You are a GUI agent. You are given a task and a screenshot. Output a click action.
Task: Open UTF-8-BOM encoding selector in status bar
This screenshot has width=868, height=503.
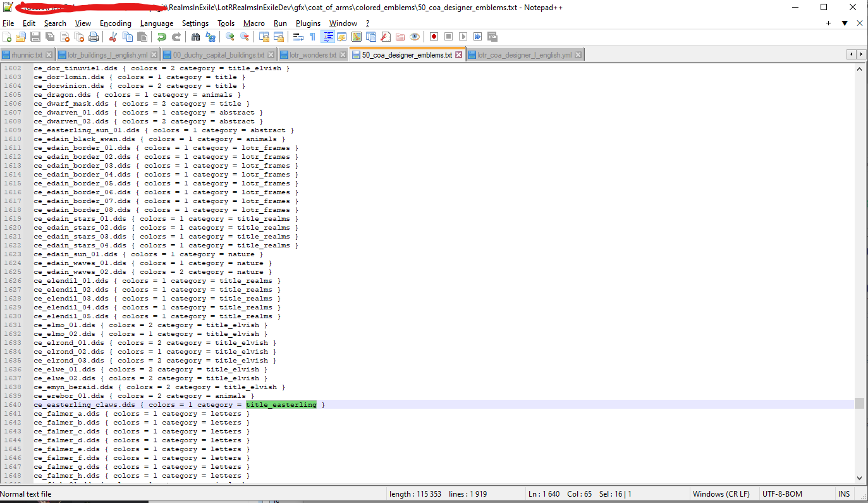782,494
